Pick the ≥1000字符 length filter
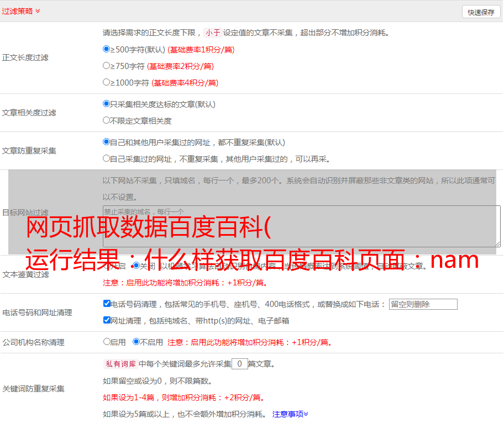Image resolution: width=504 pixels, height=424 pixels. [x=107, y=82]
